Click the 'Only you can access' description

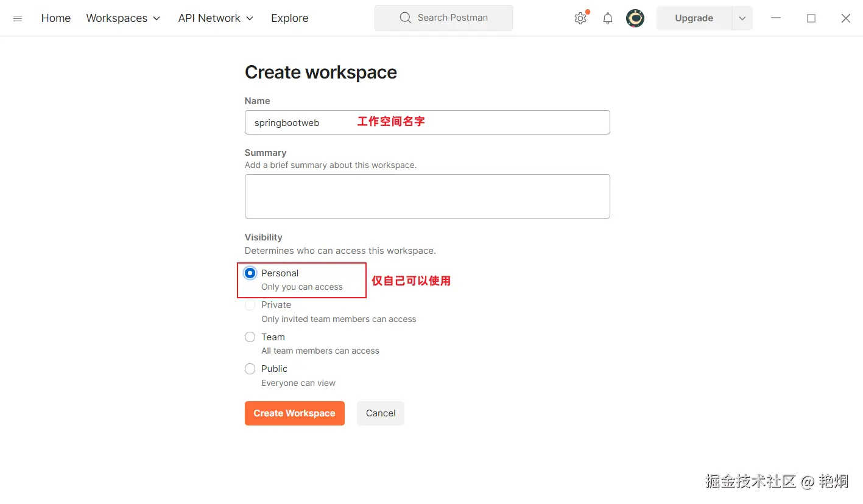tap(302, 287)
